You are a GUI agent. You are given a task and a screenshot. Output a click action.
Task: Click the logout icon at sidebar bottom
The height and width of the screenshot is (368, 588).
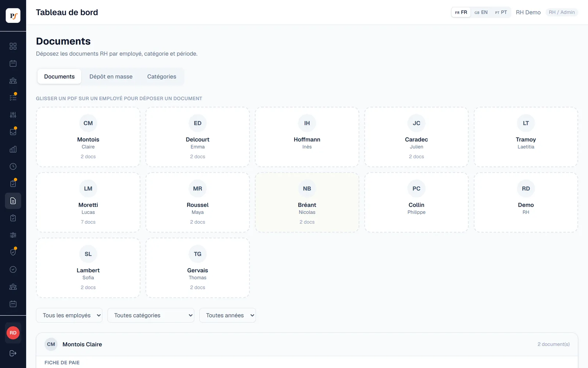tap(13, 353)
